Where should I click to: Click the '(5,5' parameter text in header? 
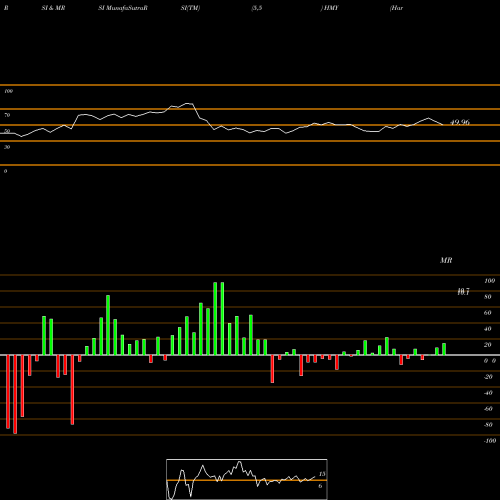pyautogui.click(x=257, y=8)
